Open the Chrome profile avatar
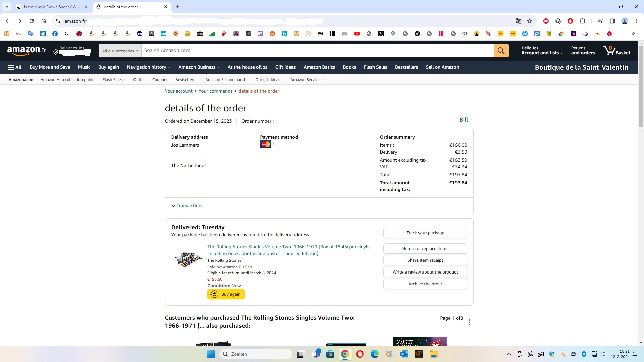The width and height of the screenshot is (644, 362). point(625,21)
